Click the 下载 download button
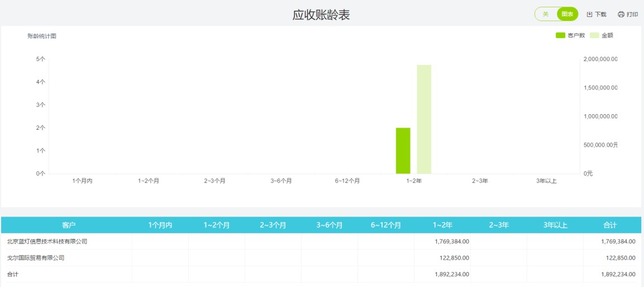The image size is (644, 287). pyautogui.click(x=597, y=15)
